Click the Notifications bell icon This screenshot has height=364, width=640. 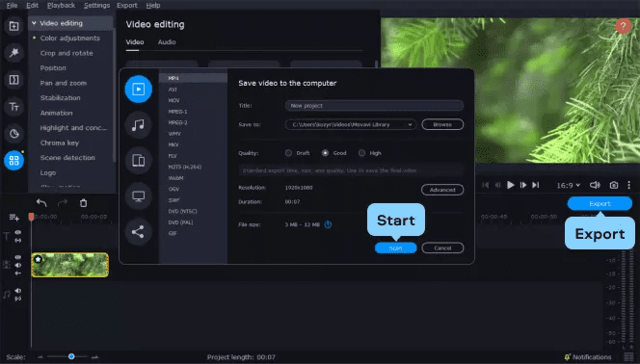pyautogui.click(x=567, y=357)
